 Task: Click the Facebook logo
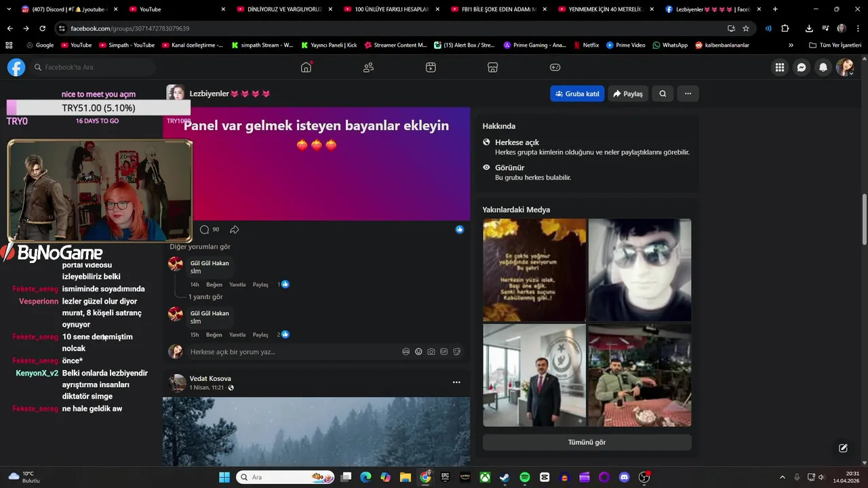pos(16,67)
